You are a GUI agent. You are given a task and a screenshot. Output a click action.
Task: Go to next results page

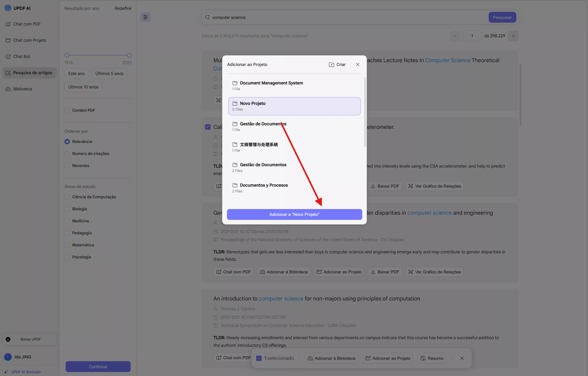[x=513, y=36]
